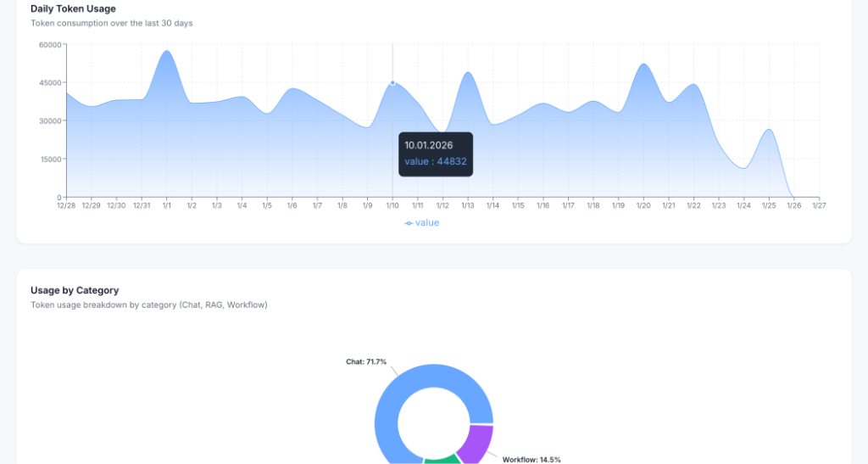The width and height of the screenshot is (868, 464).
Task: Select the 1/13 x-axis date label
Action: click(x=468, y=205)
